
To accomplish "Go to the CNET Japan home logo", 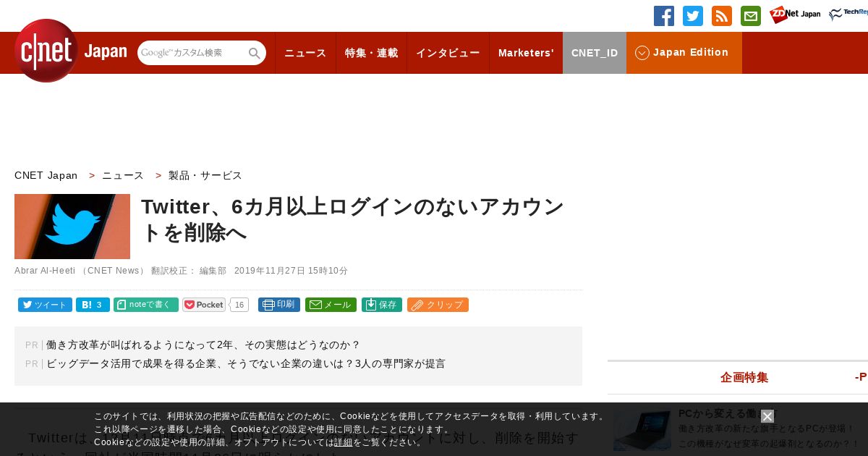I will point(70,51).
